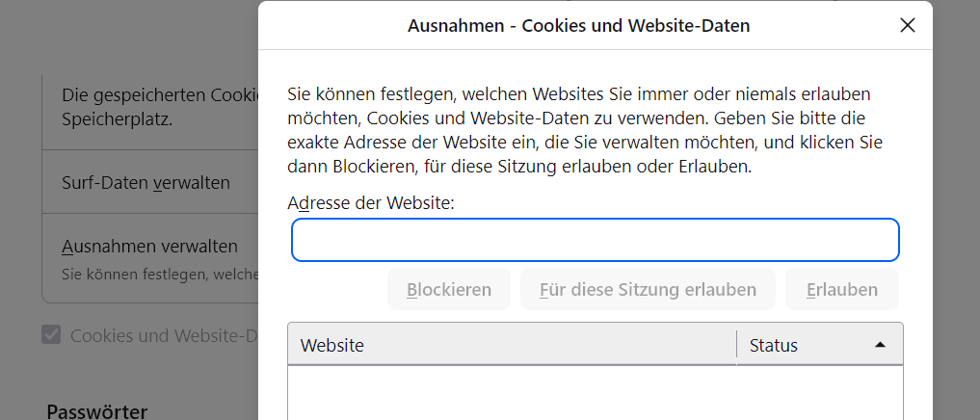Screen dimensions: 980x420
Task: Click the gespeicherten Cookies description text
Action: pyautogui.click(x=159, y=96)
